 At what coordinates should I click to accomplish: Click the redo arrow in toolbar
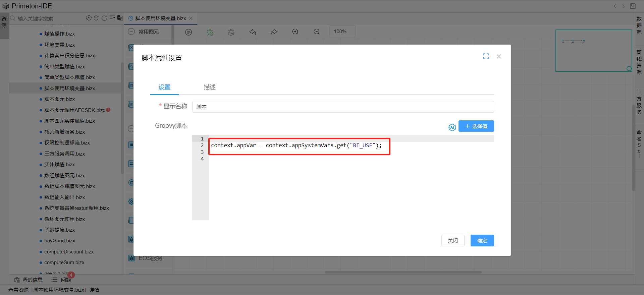point(274,32)
